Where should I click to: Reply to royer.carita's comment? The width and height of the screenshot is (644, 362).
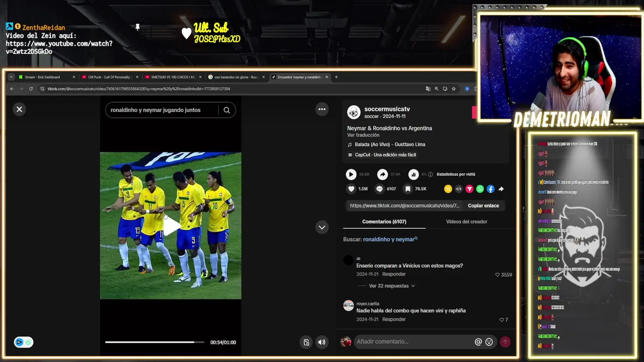coord(394,319)
